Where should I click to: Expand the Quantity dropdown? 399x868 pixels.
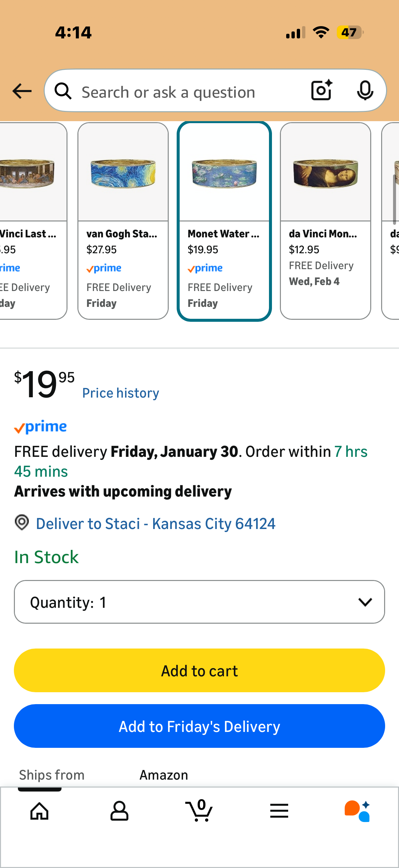199,602
